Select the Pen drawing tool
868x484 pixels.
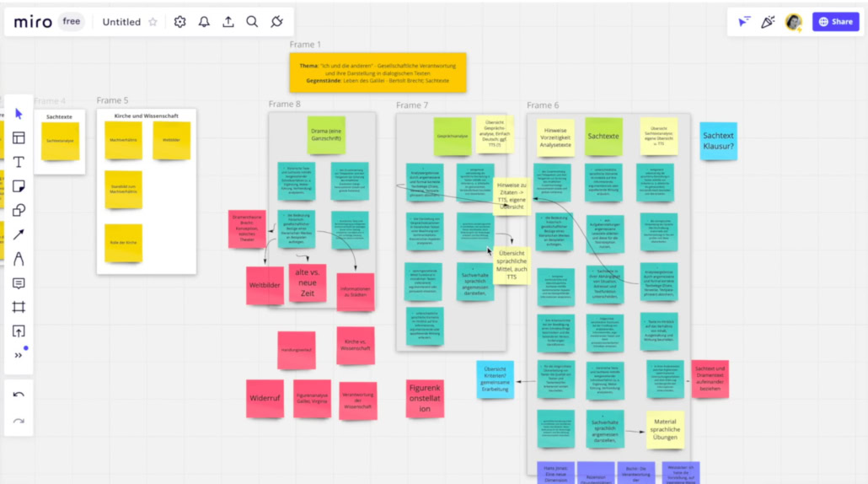coord(19,259)
